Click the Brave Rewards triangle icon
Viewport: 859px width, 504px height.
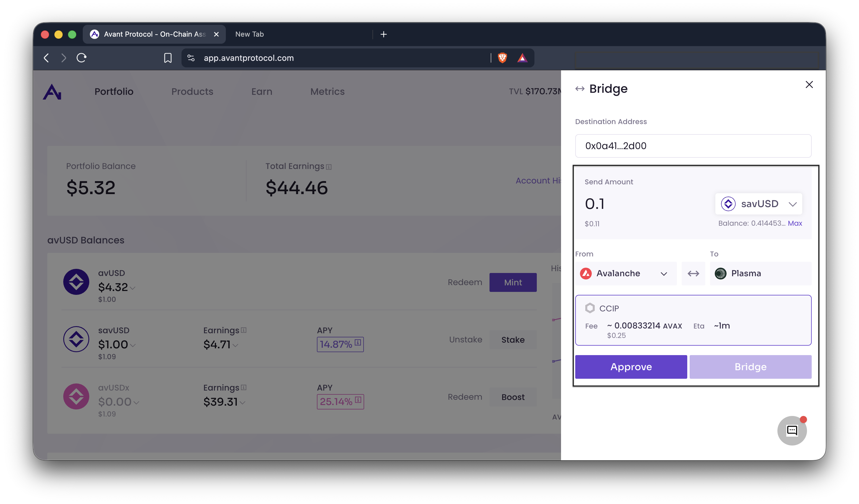click(522, 58)
